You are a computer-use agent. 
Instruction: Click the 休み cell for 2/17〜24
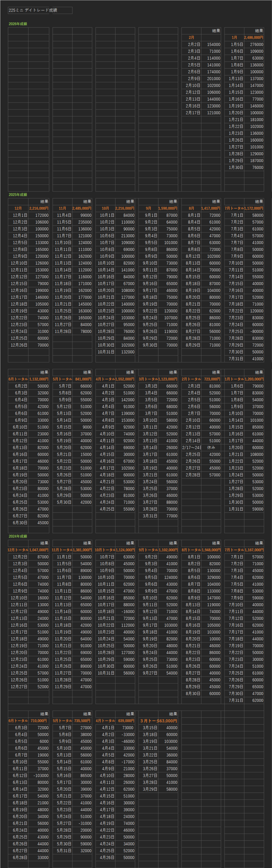211,448
